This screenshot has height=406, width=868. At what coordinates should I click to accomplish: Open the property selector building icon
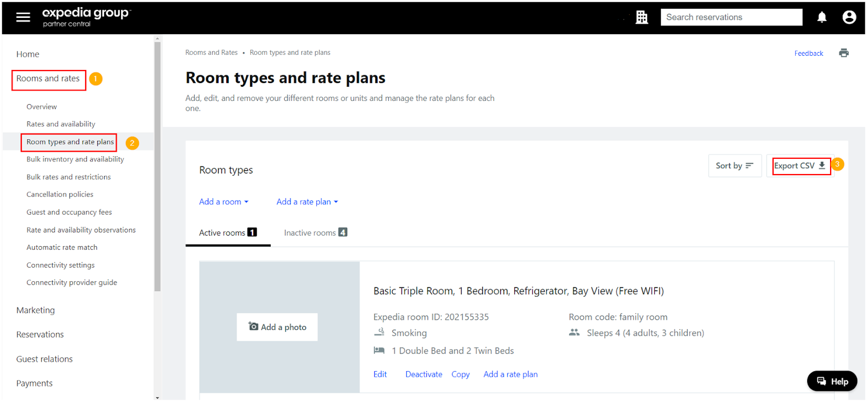642,17
